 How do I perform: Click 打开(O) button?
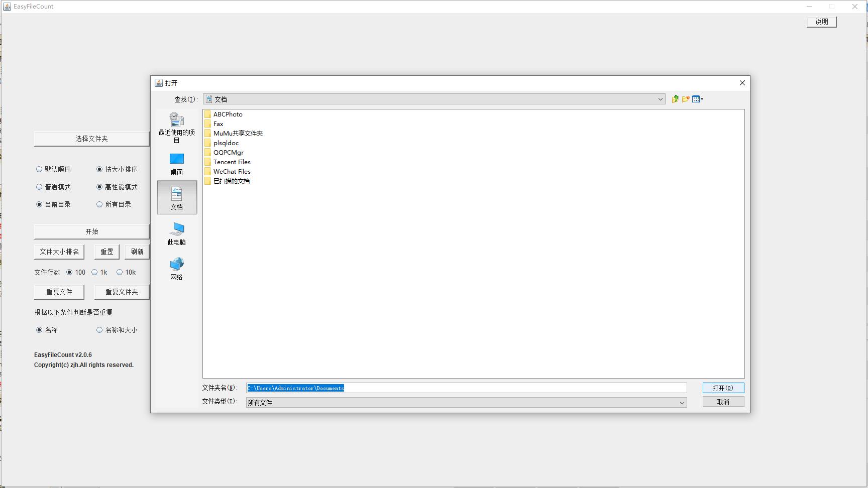point(723,388)
